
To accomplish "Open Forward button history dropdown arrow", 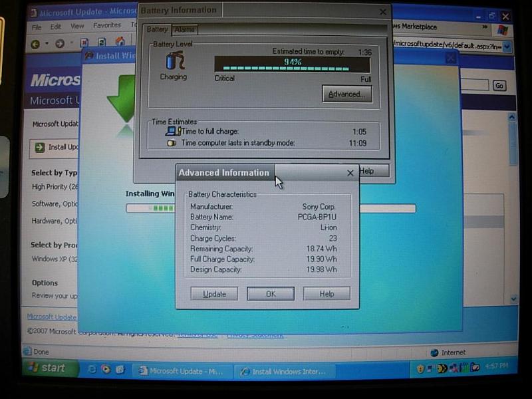I will [71, 43].
